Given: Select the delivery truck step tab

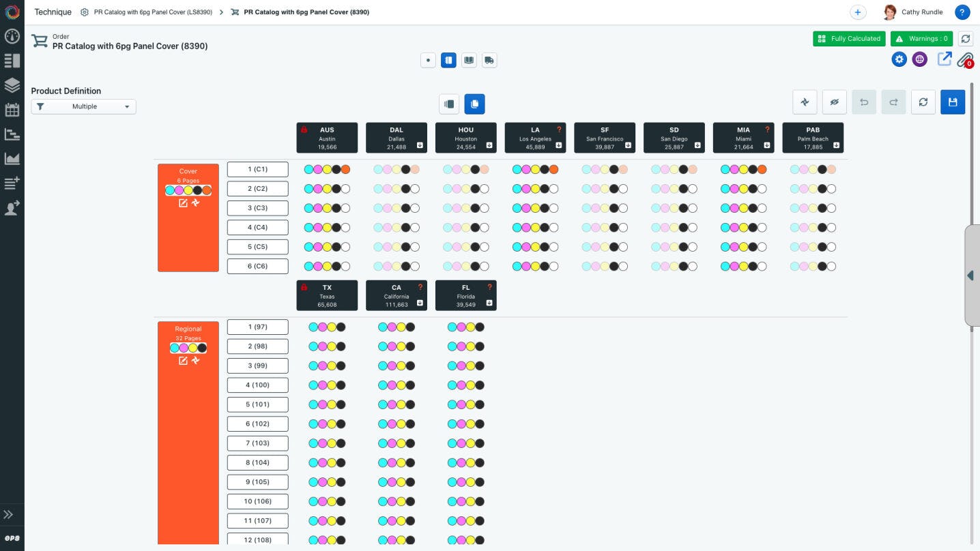Looking at the screenshot, I should point(489,60).
